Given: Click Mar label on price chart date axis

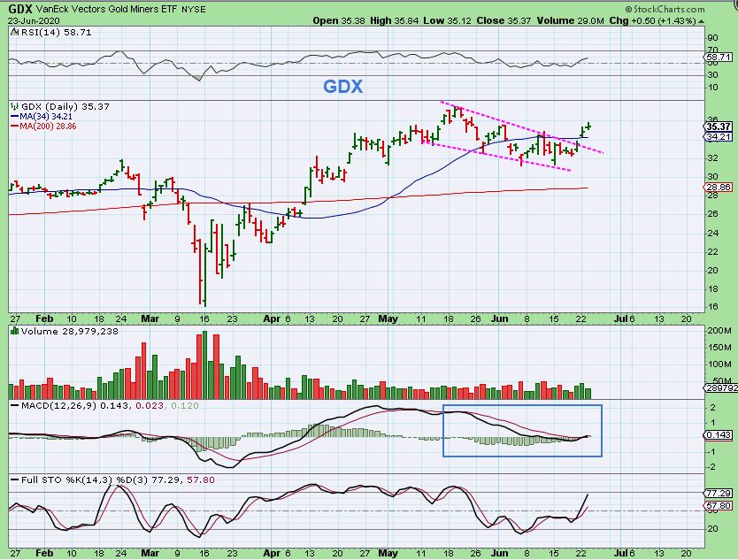Looking at the screenshot, I should tap(150, 318).
